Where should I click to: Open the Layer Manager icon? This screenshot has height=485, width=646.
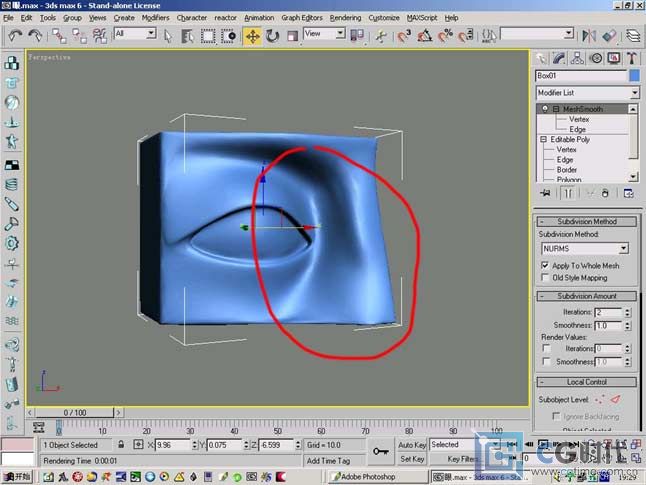click(633, 36)
